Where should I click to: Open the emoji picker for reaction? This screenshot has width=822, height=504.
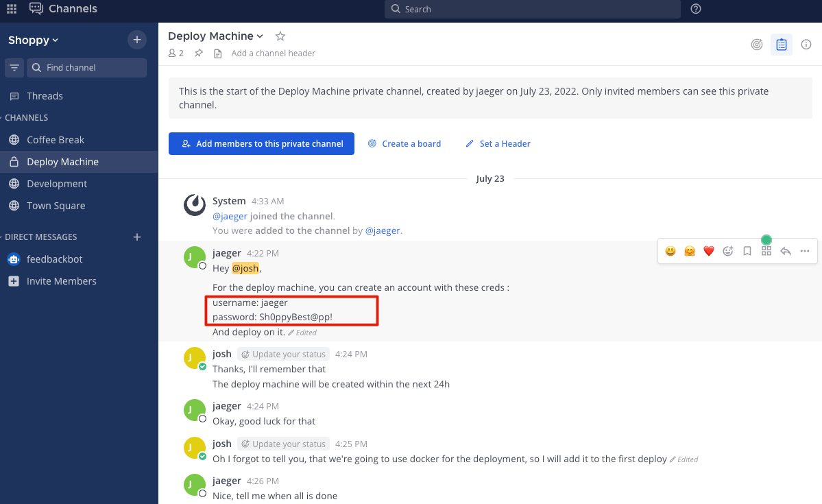[728, 251]
